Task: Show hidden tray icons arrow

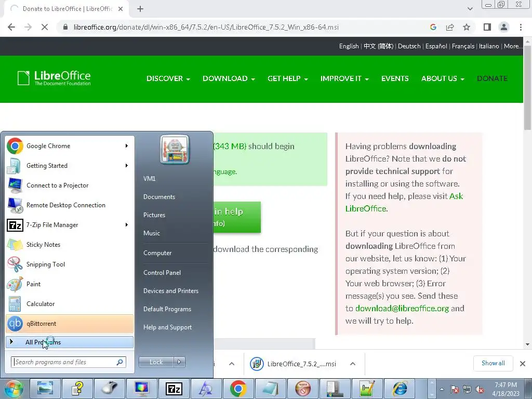Action: tap(442, 390)
